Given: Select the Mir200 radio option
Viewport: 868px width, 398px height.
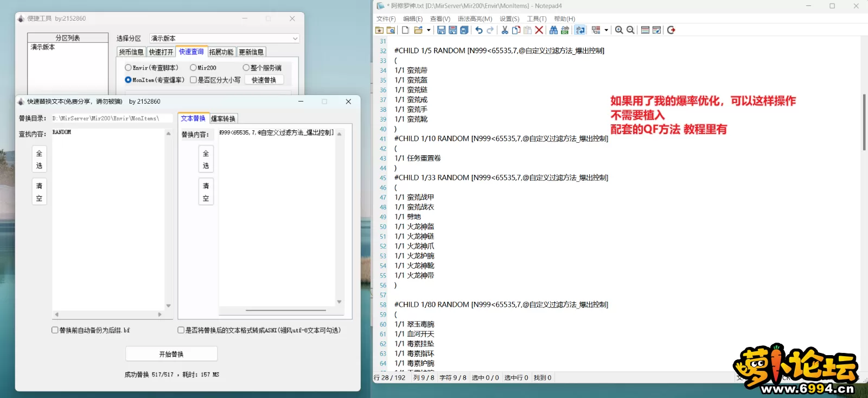Looking at the screenshot, I should coord(203,68).
